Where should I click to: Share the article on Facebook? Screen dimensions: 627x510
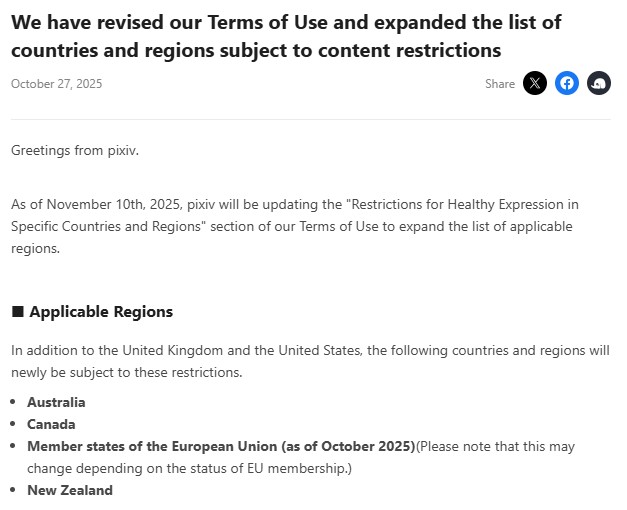click(x=567, y=84)
